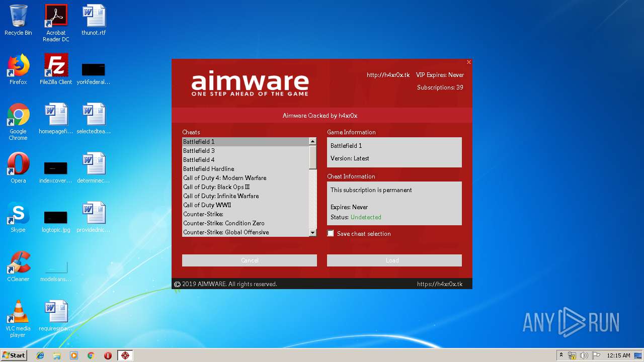Click the Cheats list scroll-down arrow
644x362 pixels.
click(313, 233)
